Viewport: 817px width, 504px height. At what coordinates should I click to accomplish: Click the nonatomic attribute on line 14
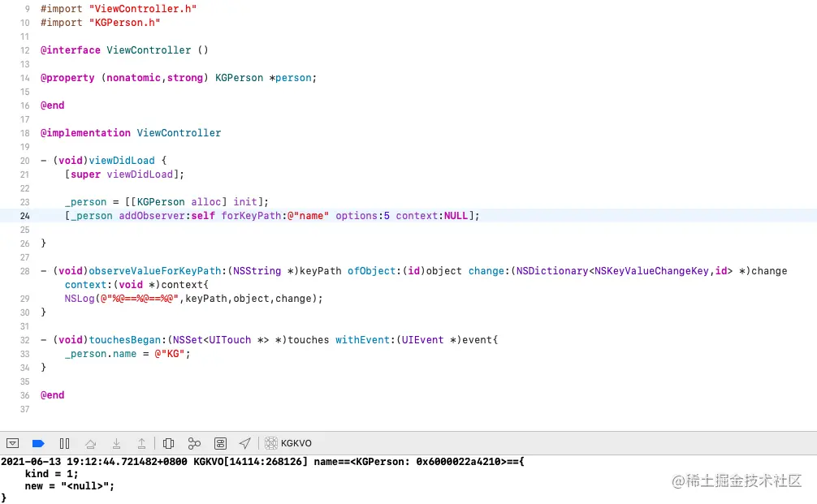tap(133, 78)
